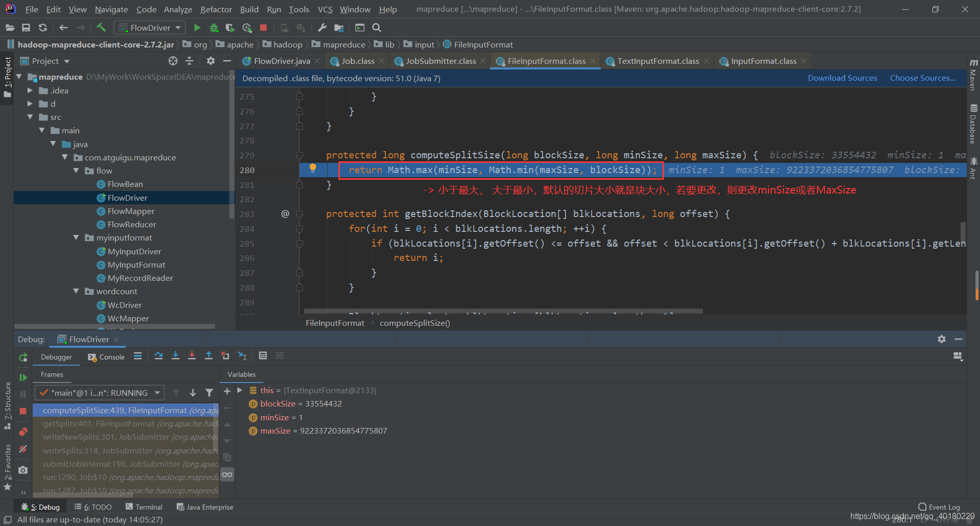Screen dimensions: 980x526
Task: Open the Navigate menu
Action: (111, 9)
